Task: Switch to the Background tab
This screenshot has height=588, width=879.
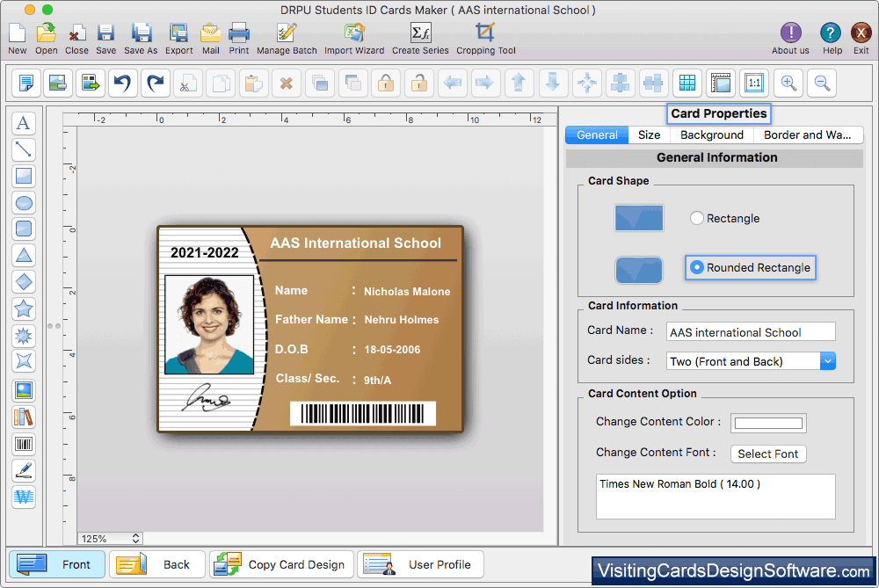Action: (711, 135)
